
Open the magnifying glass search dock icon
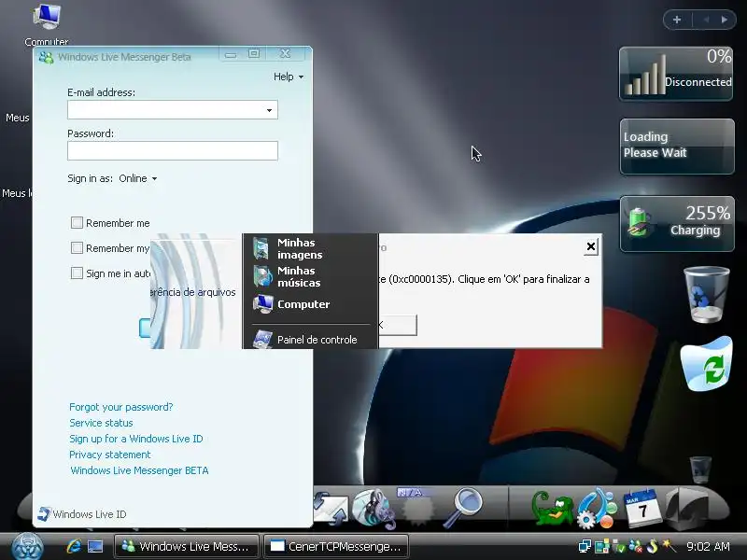463,507
